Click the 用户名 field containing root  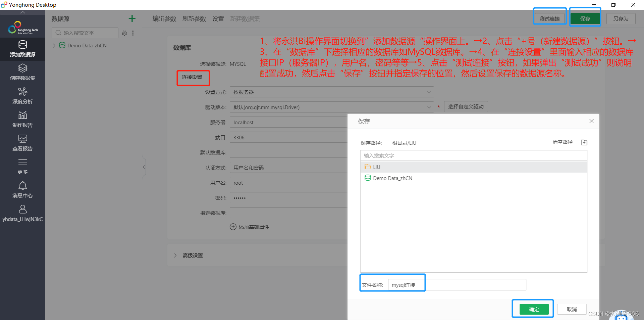pyautogui.click(x=288, y=183)
